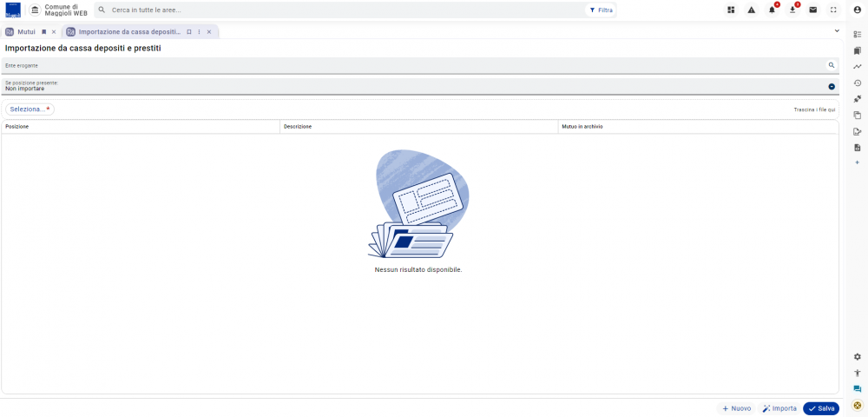Open the document signature icon in sidebar
The width and height of the screenshot is (868, 417).
(858, 131)
